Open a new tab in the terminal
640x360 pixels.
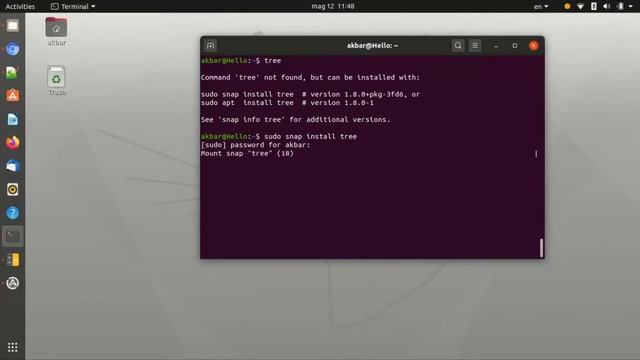(x=211, y=46)
